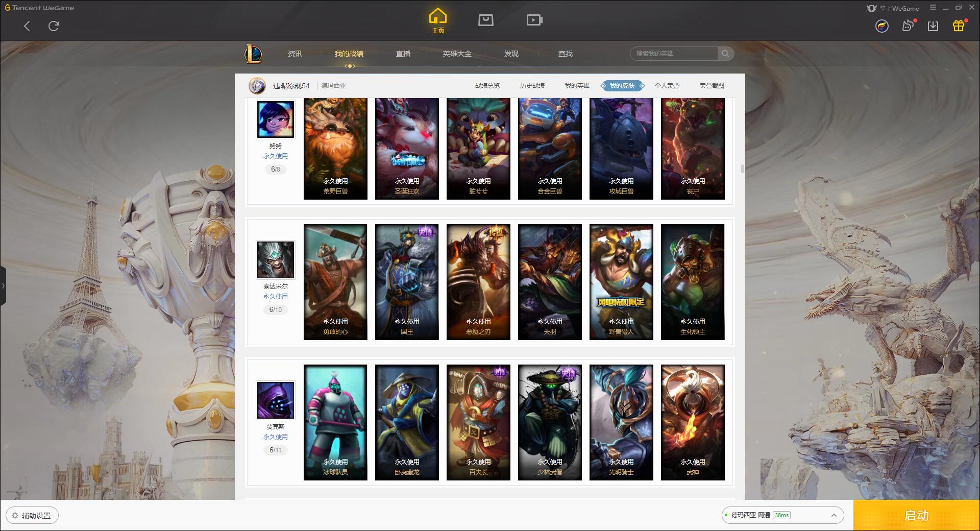Select 我的皮肤 sub-tab
The width and height of the screenshot is (980, 531).
click(x=622, y=86)
